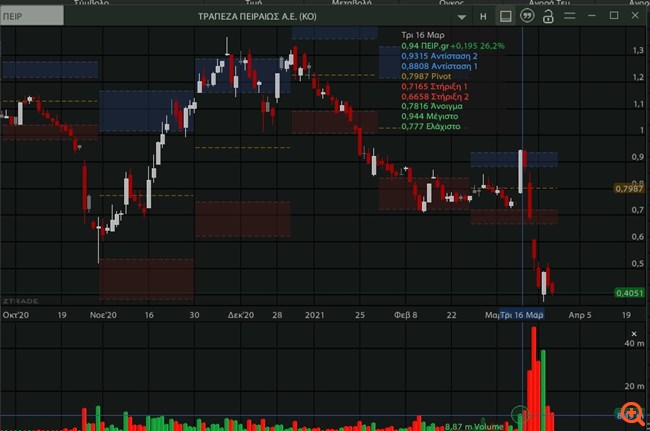The width and height of the screenshot is (650, 431).
Task: Click the H chart period button
Action: [483, 16]
